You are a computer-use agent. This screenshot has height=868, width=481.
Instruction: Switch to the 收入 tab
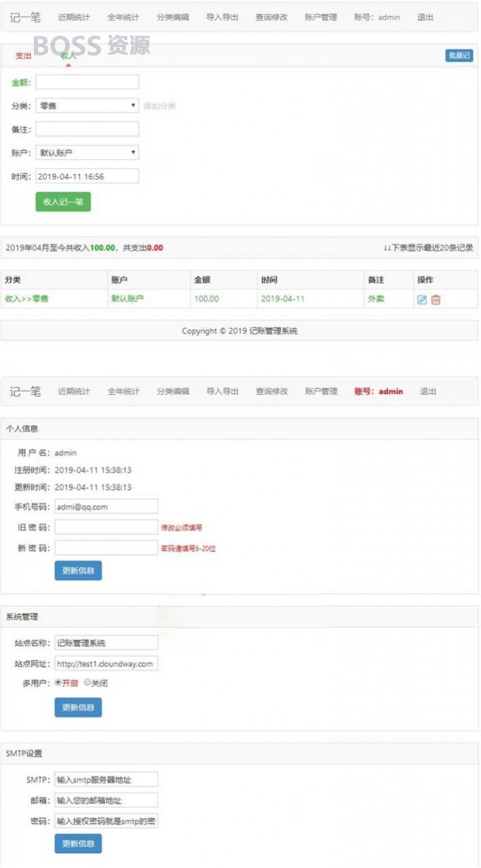(x=69, y=56)
